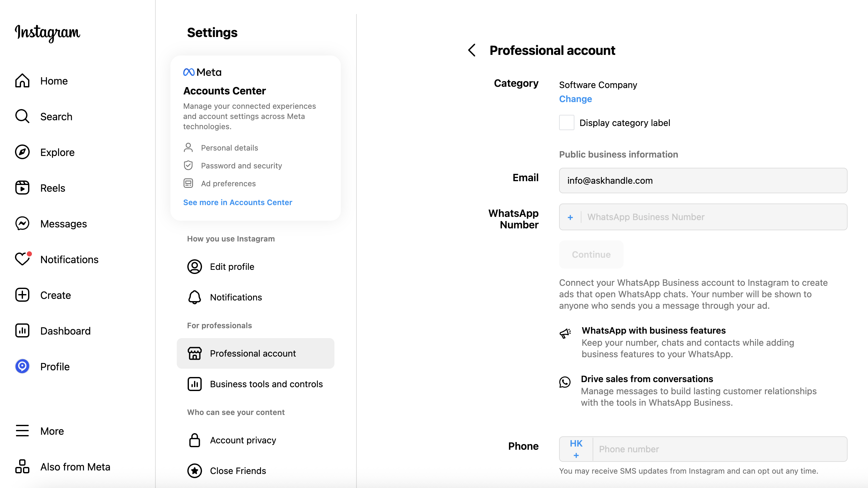Click the Profile avatar icon
868x488 pixels.
click(22, 366)
